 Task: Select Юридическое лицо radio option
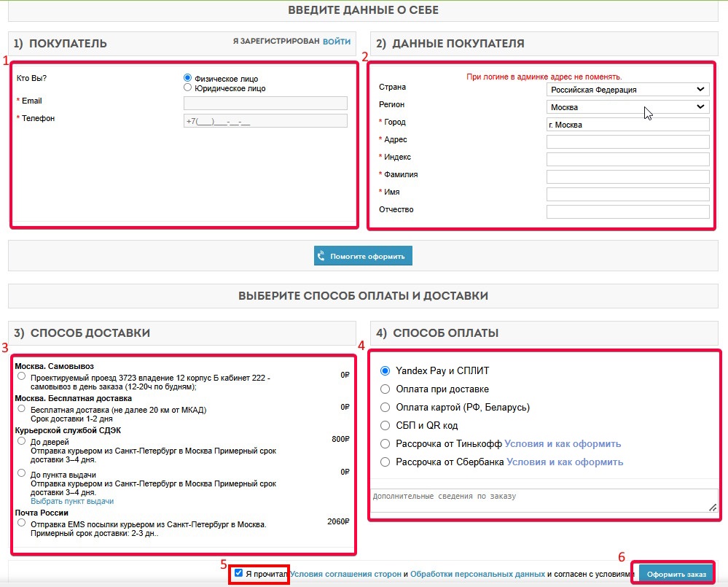(188, 88)
